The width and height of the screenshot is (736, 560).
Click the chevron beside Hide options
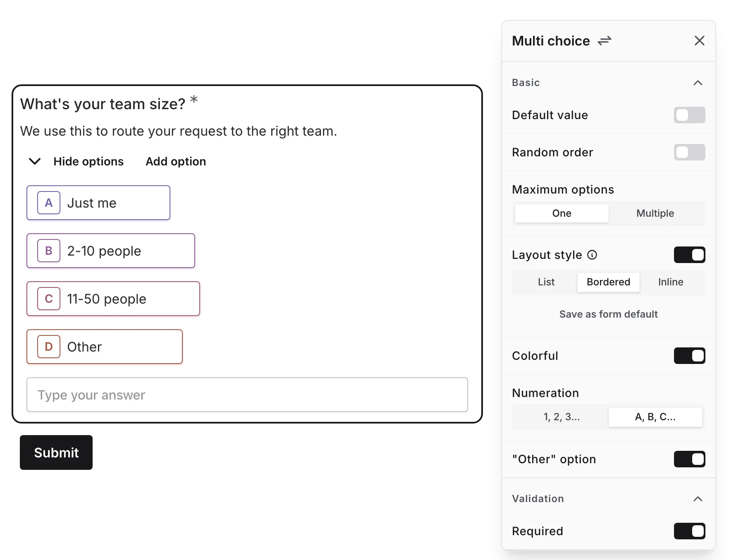point(35,161)
